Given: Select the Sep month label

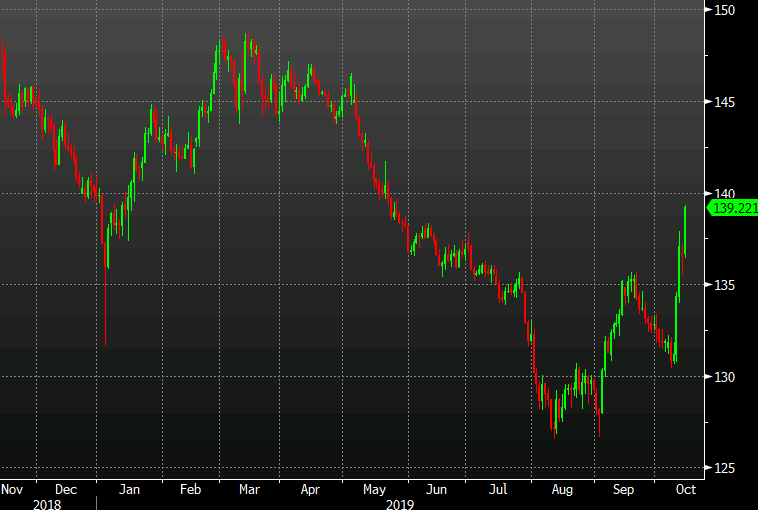Looking at the screenshot, I should 623,490.
